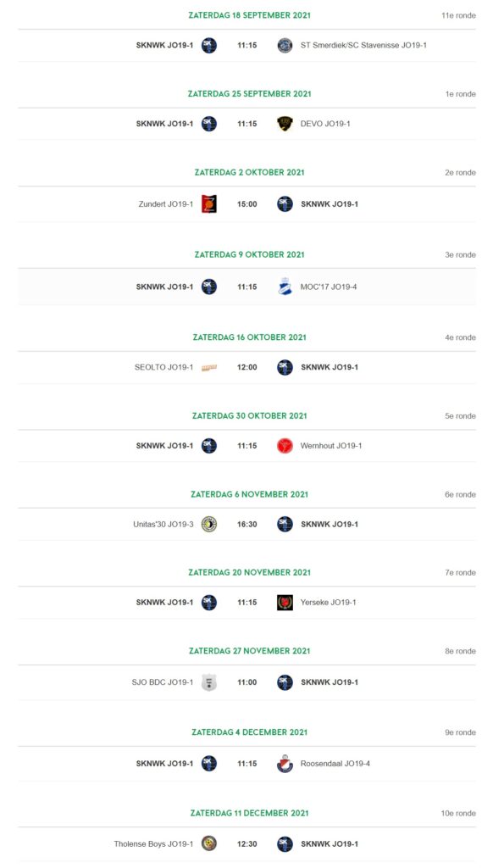Click the Zaterdag 16 Oktober 2021 heading
Viewport: 493px width, 868px height.
[x=250, y=337]
